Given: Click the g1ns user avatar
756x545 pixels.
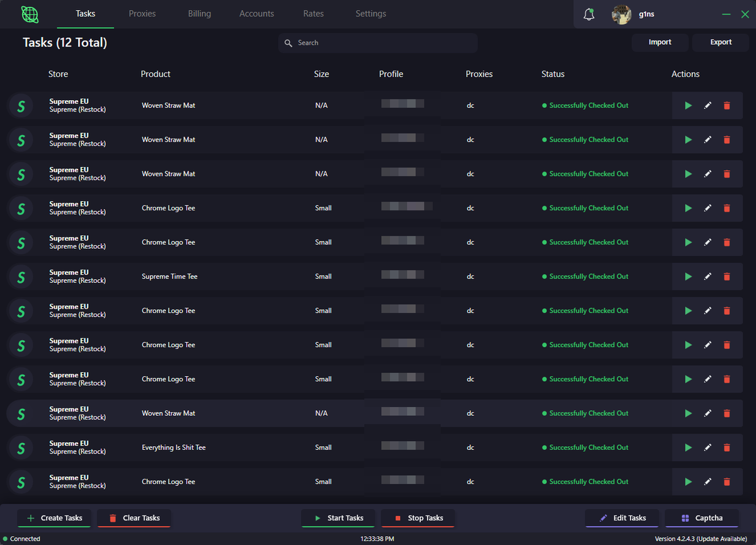Looking at the screenshot, I should (x=622, y=14).
